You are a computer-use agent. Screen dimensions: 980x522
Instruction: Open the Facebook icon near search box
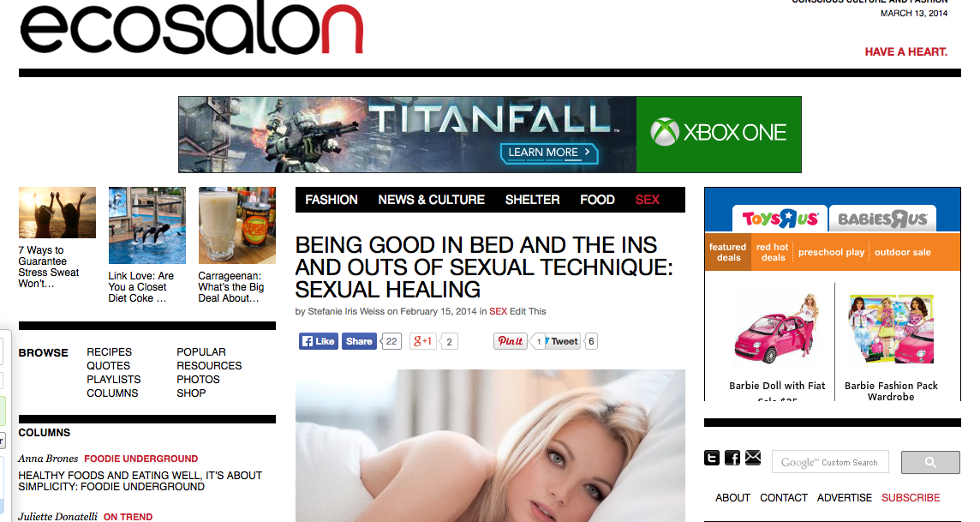732,459
